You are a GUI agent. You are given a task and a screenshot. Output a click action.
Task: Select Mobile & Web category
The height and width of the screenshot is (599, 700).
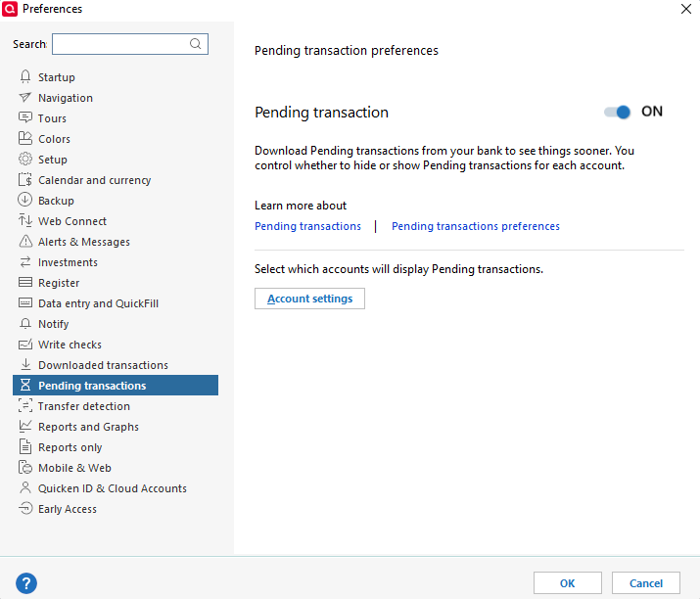point(74,467)
